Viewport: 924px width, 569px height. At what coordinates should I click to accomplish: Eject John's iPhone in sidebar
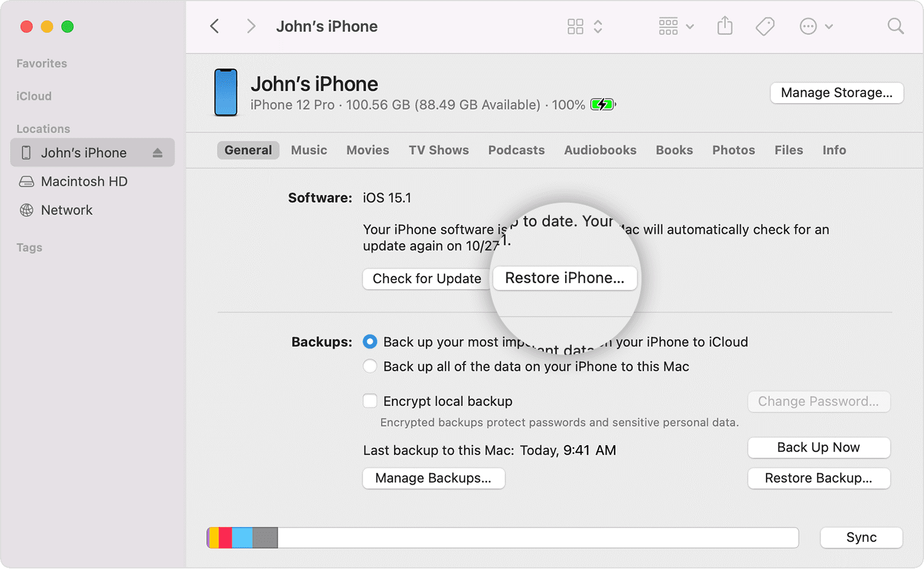(158, 153)
